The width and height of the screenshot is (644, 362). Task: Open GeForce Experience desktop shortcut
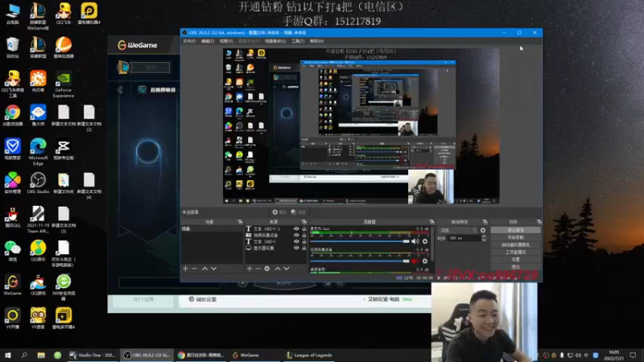point(64,85)
